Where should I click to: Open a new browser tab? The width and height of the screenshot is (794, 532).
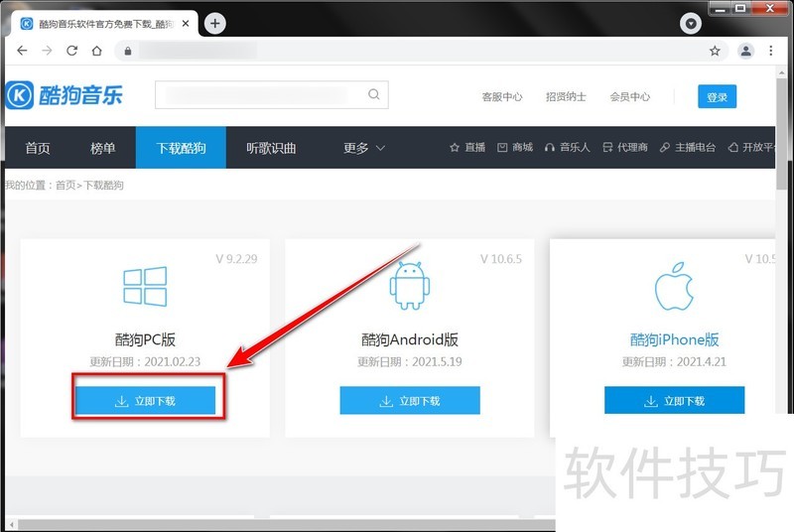click(215, 23)
